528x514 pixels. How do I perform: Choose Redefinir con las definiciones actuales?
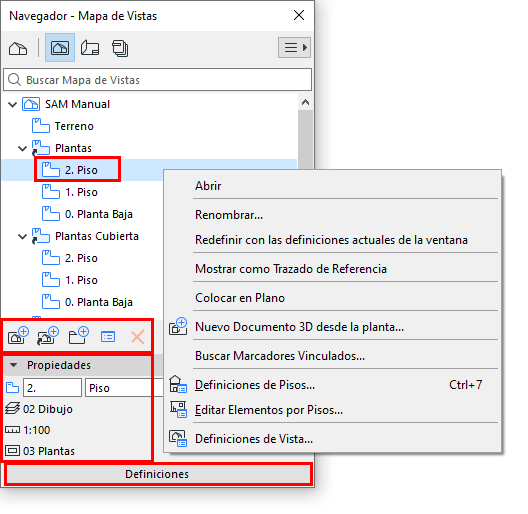332,240
